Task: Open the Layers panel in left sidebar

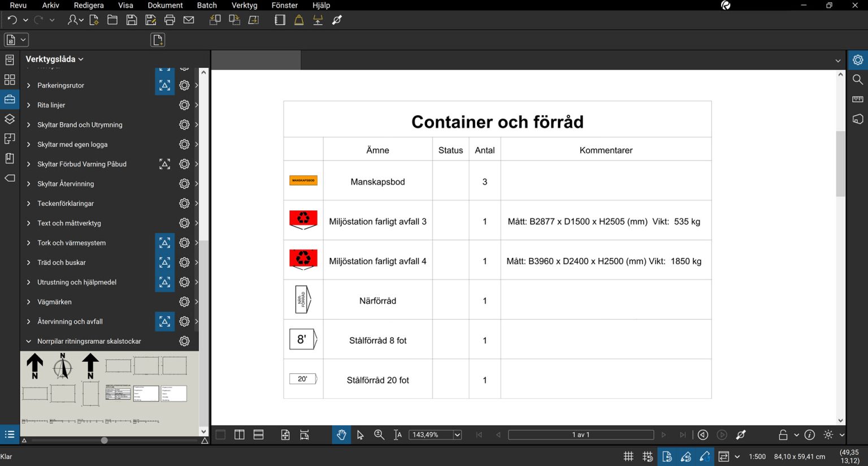Action: 9,119
